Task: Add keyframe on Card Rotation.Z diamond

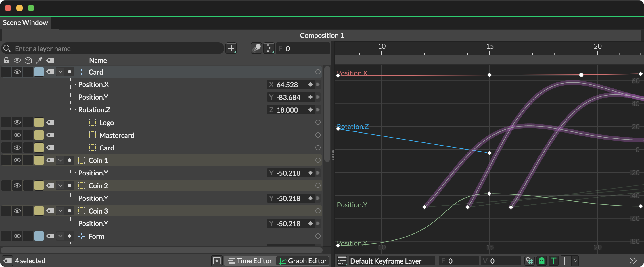Action: click(x=310, y=110)
